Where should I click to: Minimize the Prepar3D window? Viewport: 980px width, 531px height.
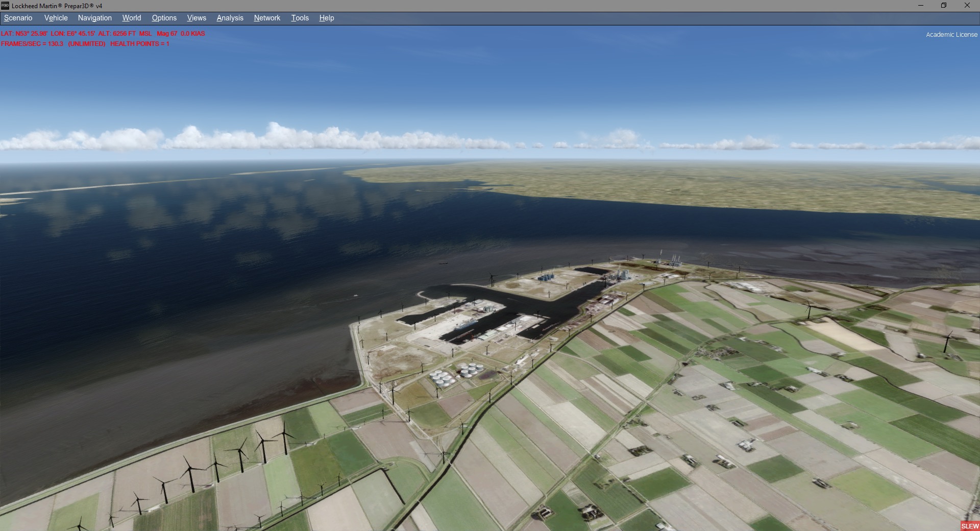pos(921,6)
